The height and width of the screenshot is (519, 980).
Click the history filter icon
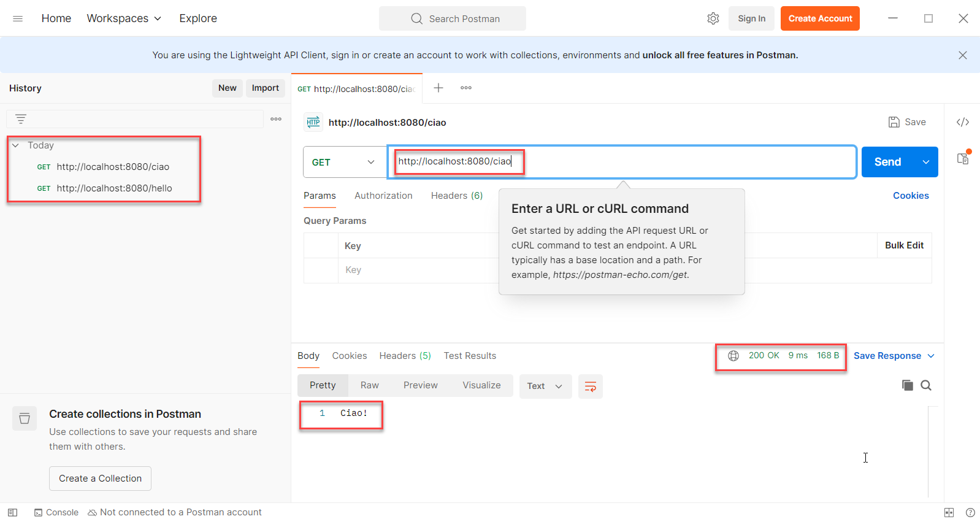(21, 119)
